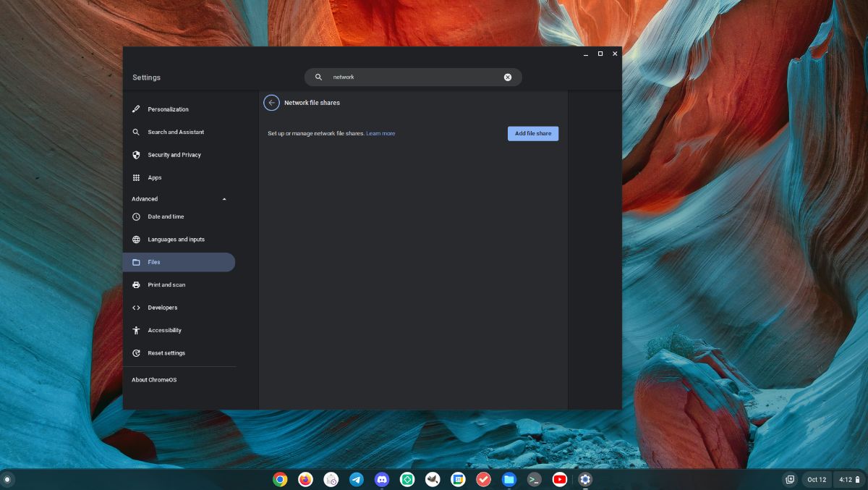Screen dimensions: 868x490
Task: Open the Terminal app from the shelf
Action: (534, 479)
